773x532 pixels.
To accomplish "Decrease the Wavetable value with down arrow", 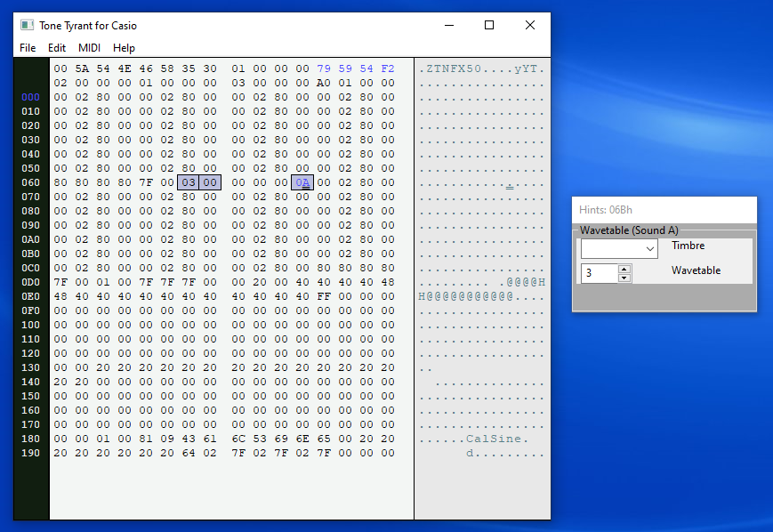I will [624, 278].
